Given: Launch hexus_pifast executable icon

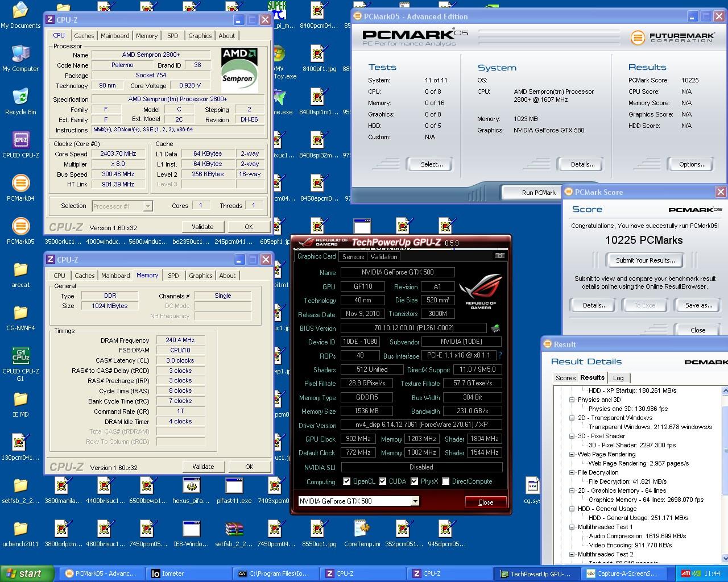Looking at the screenshot, I should 191,489.
